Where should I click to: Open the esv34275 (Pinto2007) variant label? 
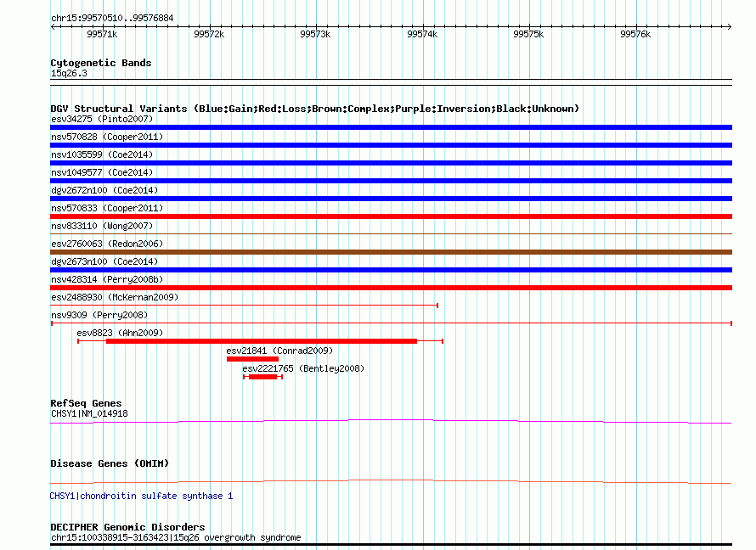tap(102, 119)
